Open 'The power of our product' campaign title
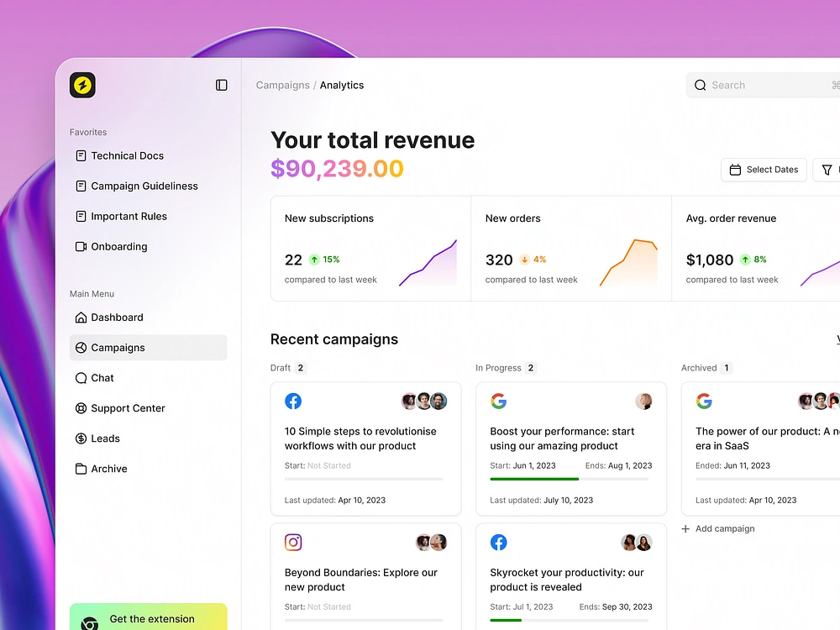Viewport: 840px width, 630px height. [767, 438]
